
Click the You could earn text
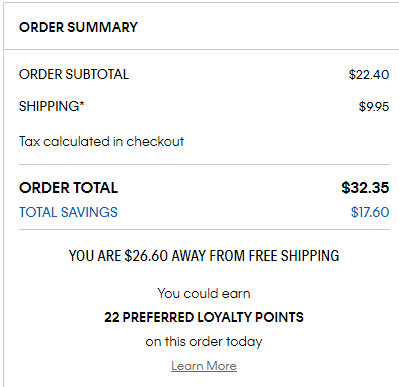coord(204,293)
